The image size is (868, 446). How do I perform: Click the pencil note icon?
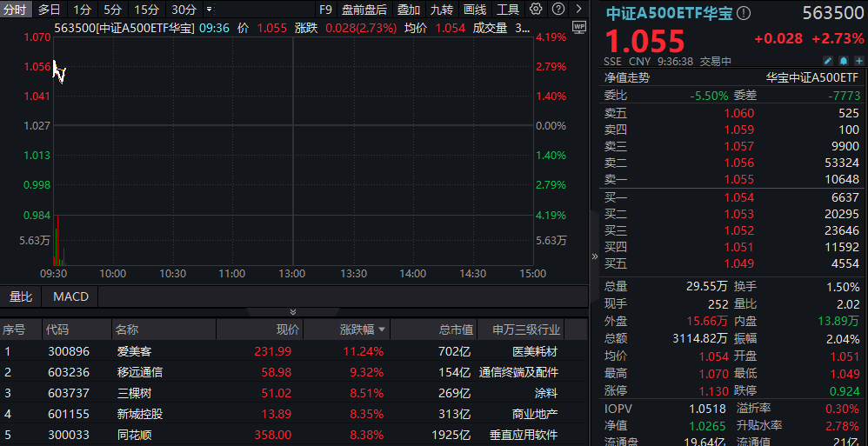(828, 61)
